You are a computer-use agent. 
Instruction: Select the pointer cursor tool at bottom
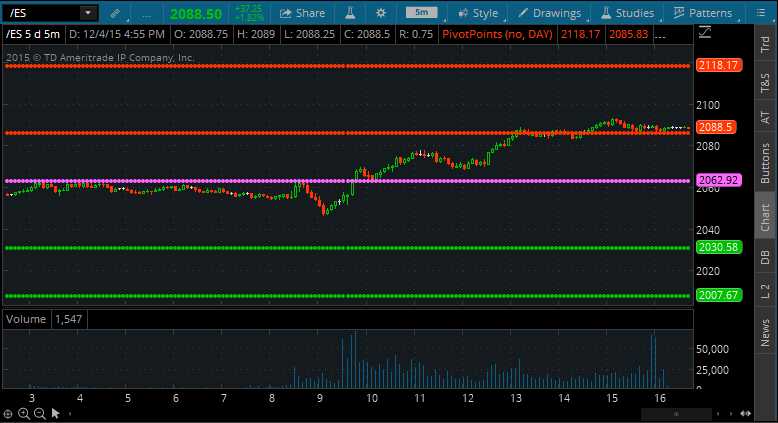point(55,413)
